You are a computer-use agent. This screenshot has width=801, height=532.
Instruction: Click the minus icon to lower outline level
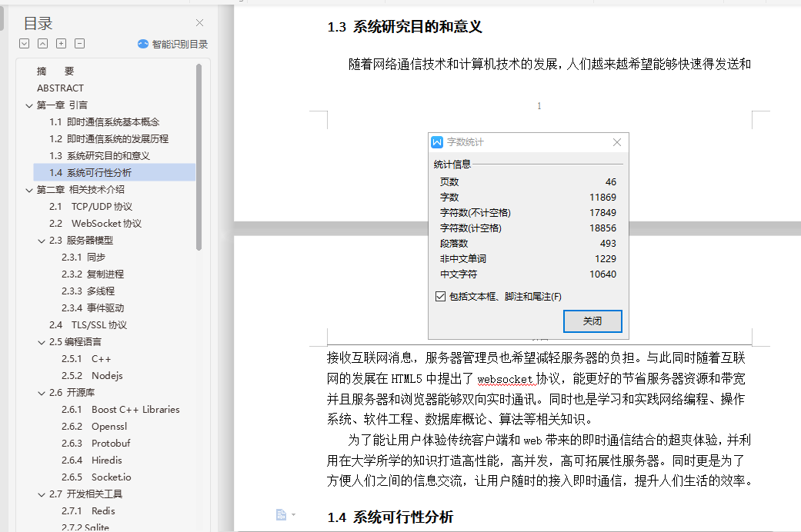point(80,44)
